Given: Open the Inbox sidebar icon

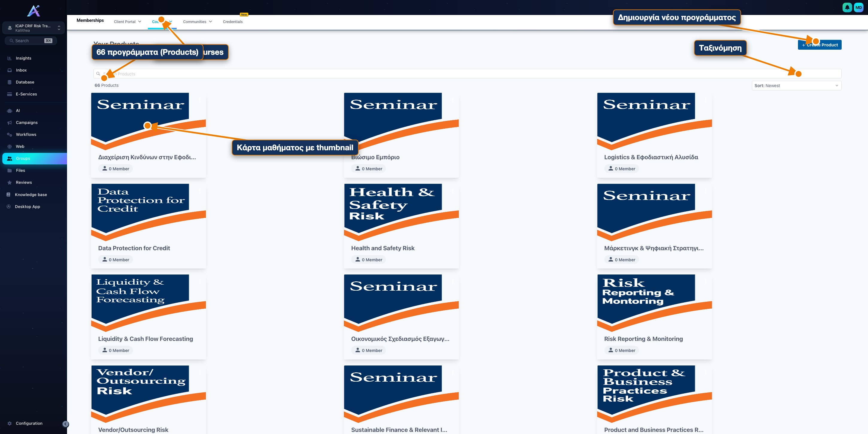Looking at the screenshot, I should point(10,70).
